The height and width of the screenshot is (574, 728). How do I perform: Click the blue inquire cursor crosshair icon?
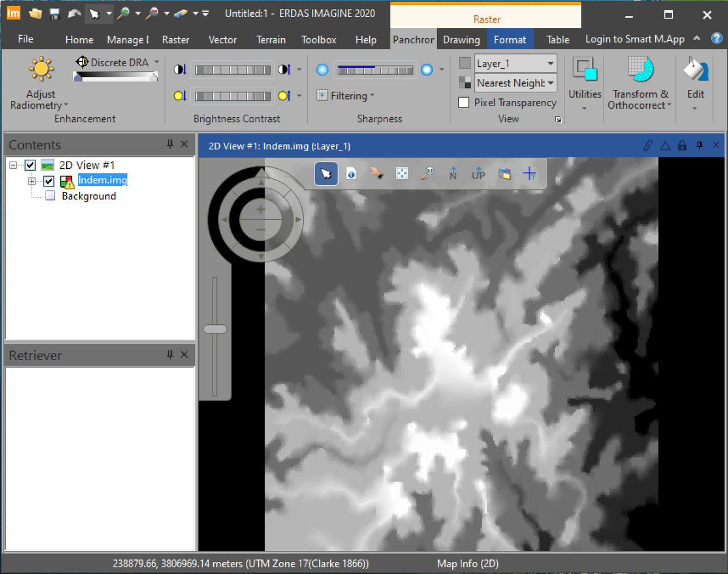[x=529, y=174]
